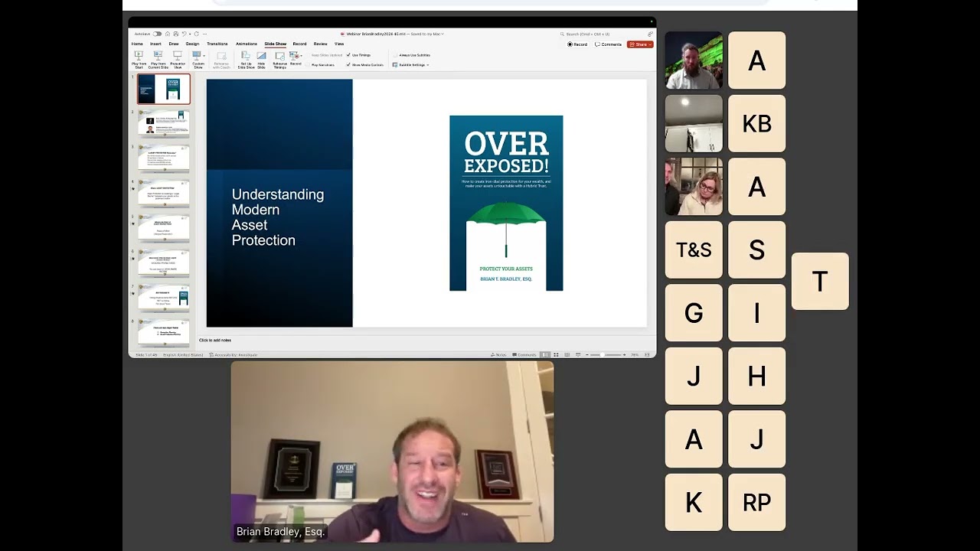Click zoom out minus icon
The width and height of the screenshot is (980, 551).
pyautogui.click(x=587, y=355)
